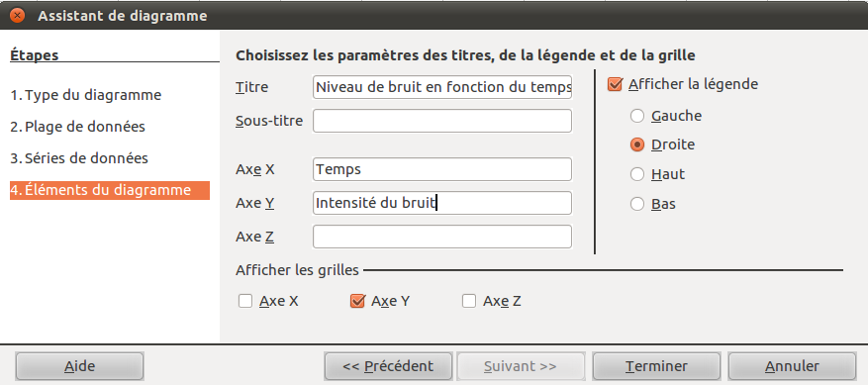Select step Éléments du diagramme
Screen dimensions: 868x385
pyautogui.click(x=110, y=190)
